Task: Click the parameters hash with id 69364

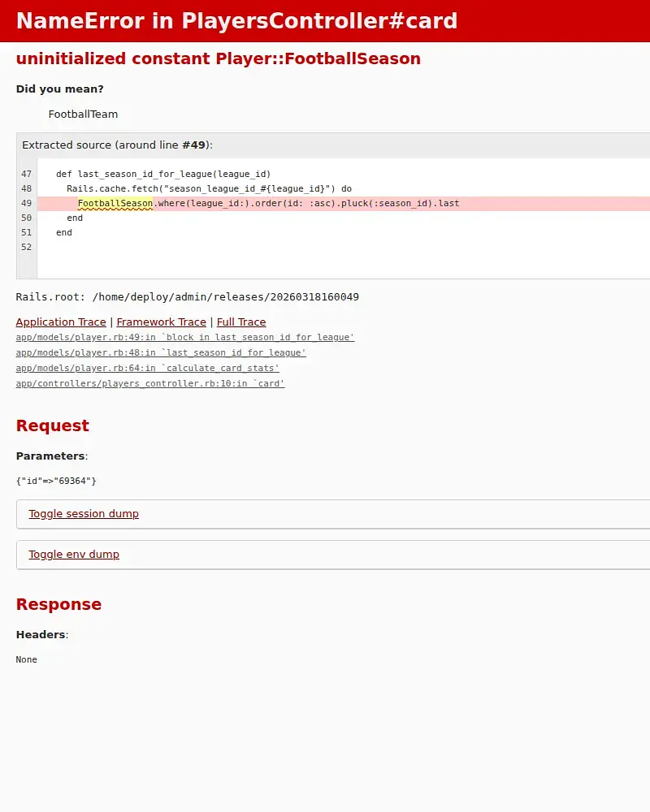Action: tap(56, 481)
